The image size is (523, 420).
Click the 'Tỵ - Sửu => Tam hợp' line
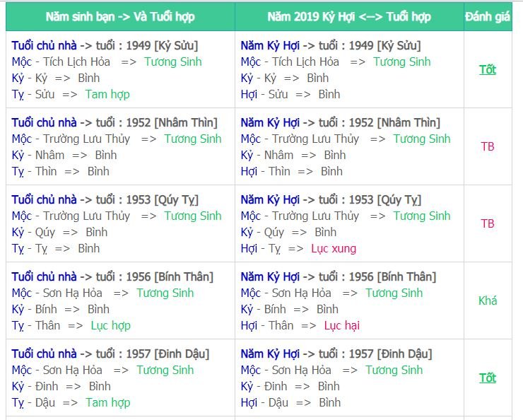[71, 95]
